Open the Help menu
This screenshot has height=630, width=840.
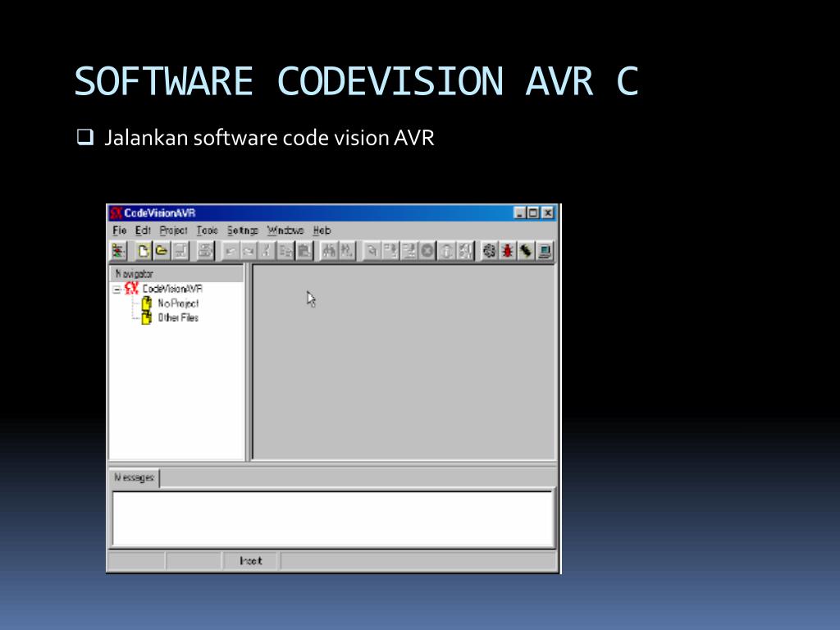(x=322, y=231)
